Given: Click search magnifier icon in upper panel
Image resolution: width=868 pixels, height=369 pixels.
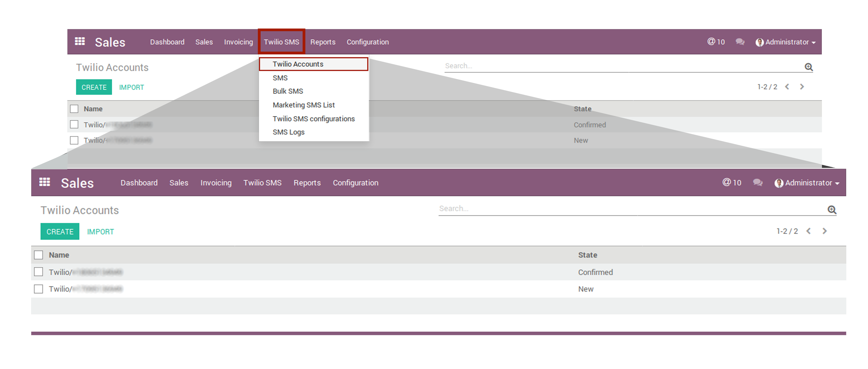Looking at the screenshot, I should [809, 67].
